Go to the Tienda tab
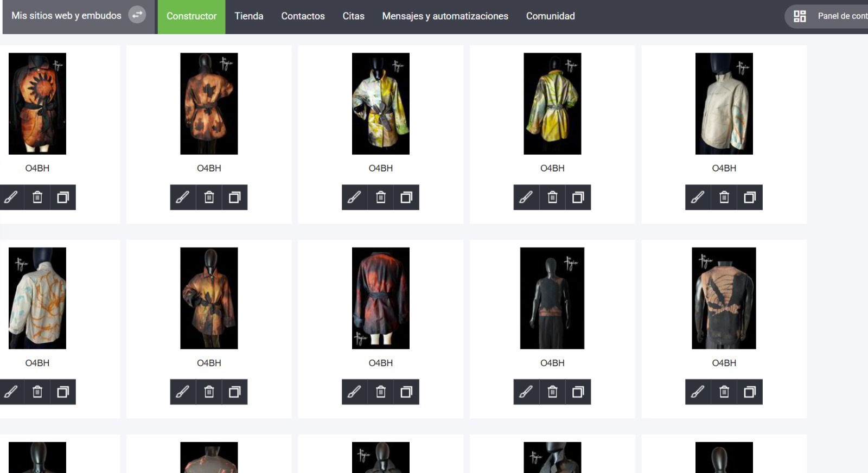This screenshot has width=868, height=473. pos(249,16)
